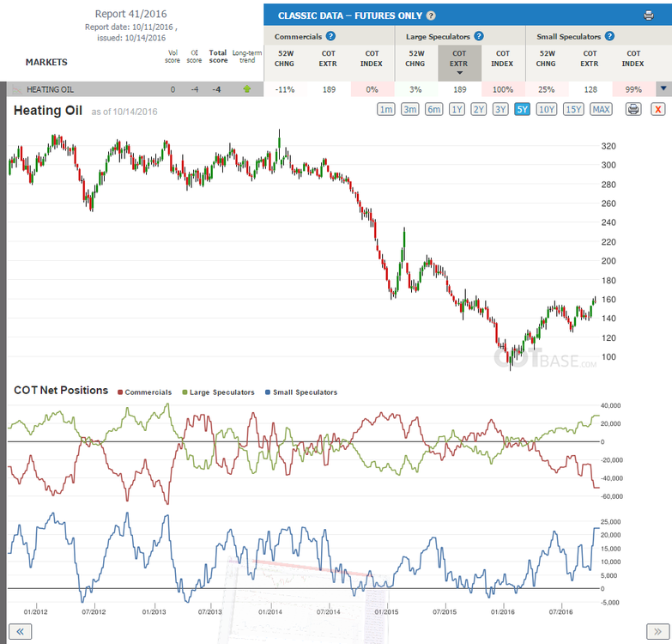This screenshot has height=644, width=672.
Task: Sort by Long-term trend column
Action: click(x=247, y=56)
